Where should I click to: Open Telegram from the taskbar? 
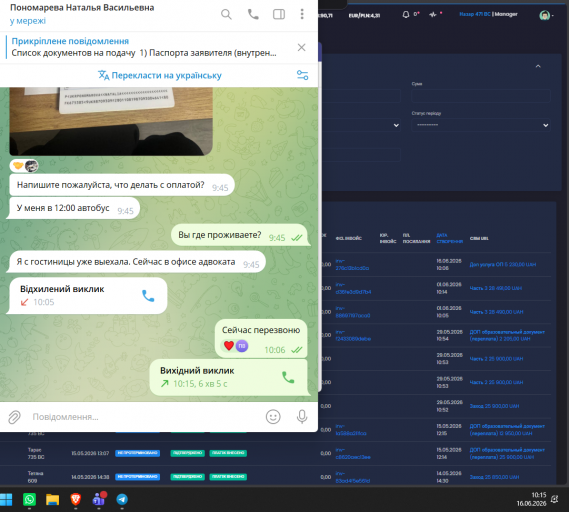(122, 500)
